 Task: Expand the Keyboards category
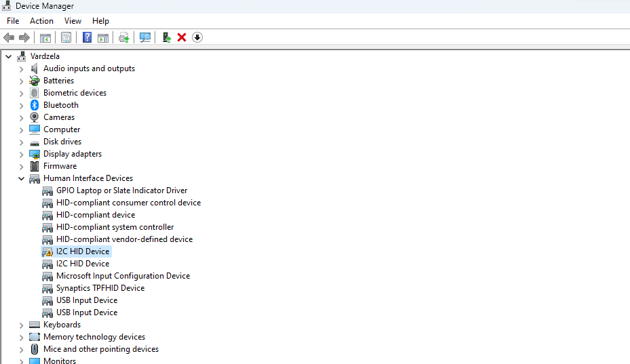(21, 325)
